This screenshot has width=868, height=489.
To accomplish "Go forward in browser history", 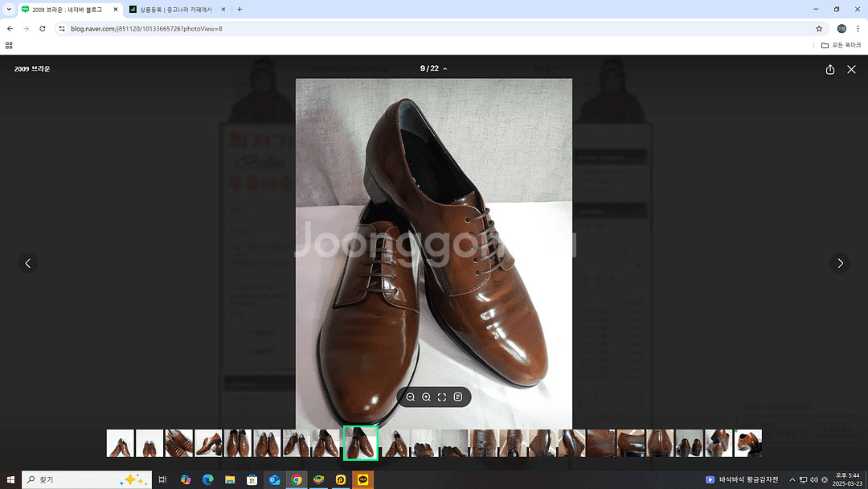I will coord(26,29).
